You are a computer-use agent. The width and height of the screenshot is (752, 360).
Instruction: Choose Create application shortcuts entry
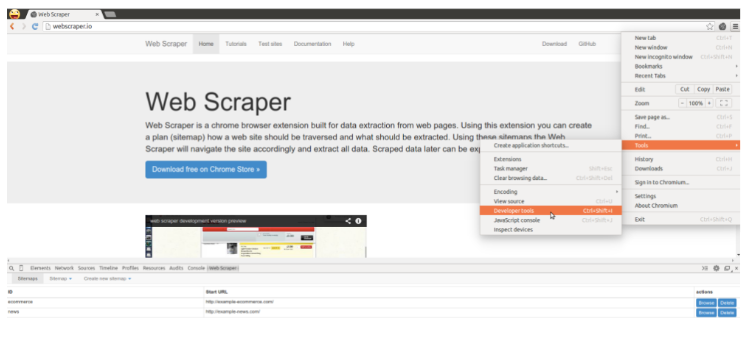coord(551,145)
